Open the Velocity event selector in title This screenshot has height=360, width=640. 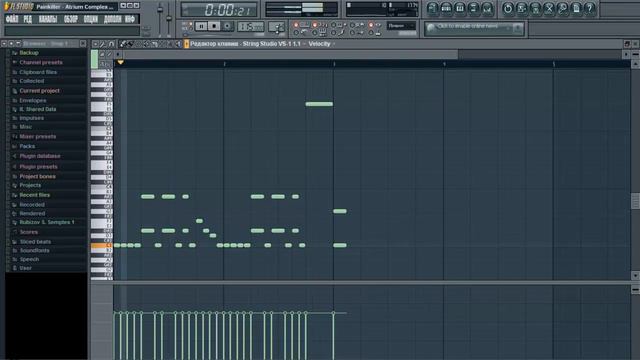click(321, 44)
